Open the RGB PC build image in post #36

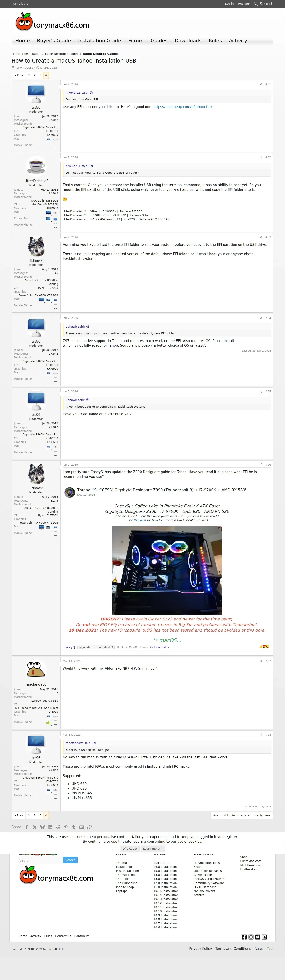click(x=167, y=571)
